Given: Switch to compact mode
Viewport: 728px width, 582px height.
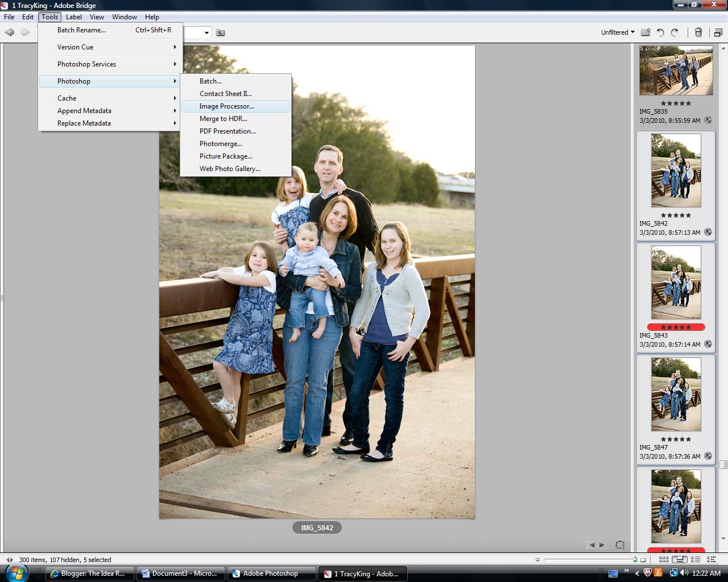Looking at the screenshot, I should 718,32.
